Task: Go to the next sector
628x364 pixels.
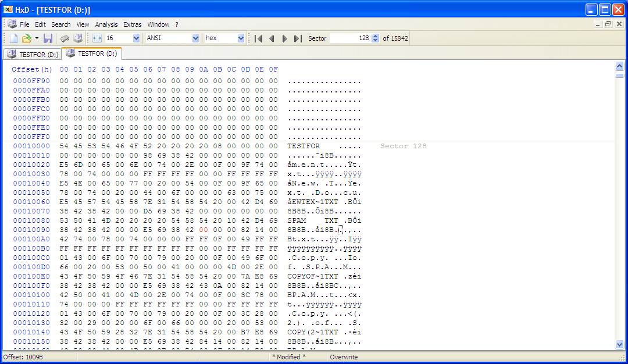Action: coord(285,38)
